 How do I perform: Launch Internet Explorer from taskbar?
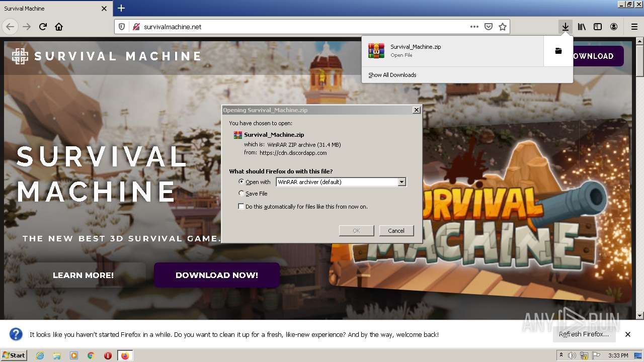pyautogui.click(x=40, y=355)
